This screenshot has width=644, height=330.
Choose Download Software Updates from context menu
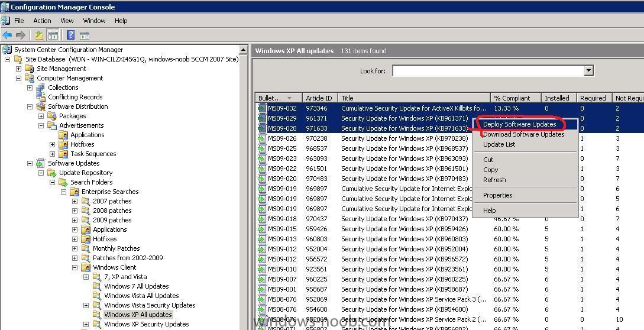click(524, 134)
